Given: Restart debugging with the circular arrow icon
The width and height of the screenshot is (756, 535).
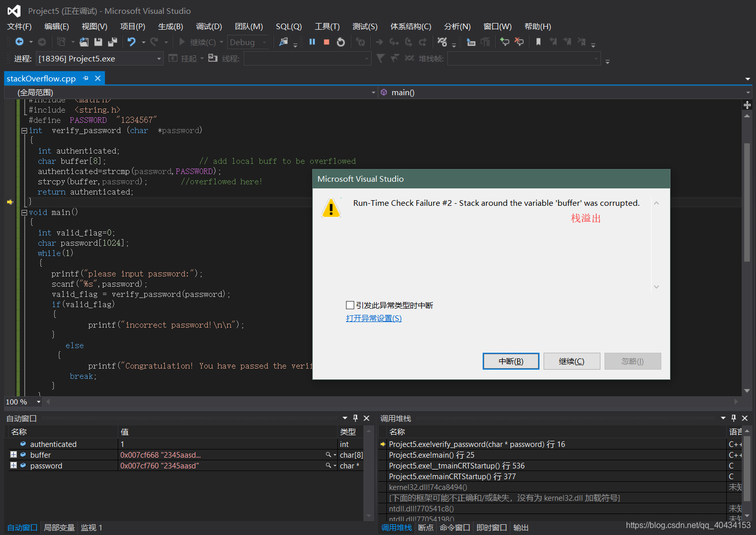Looking at the screenshot, I should click(341, 42).
